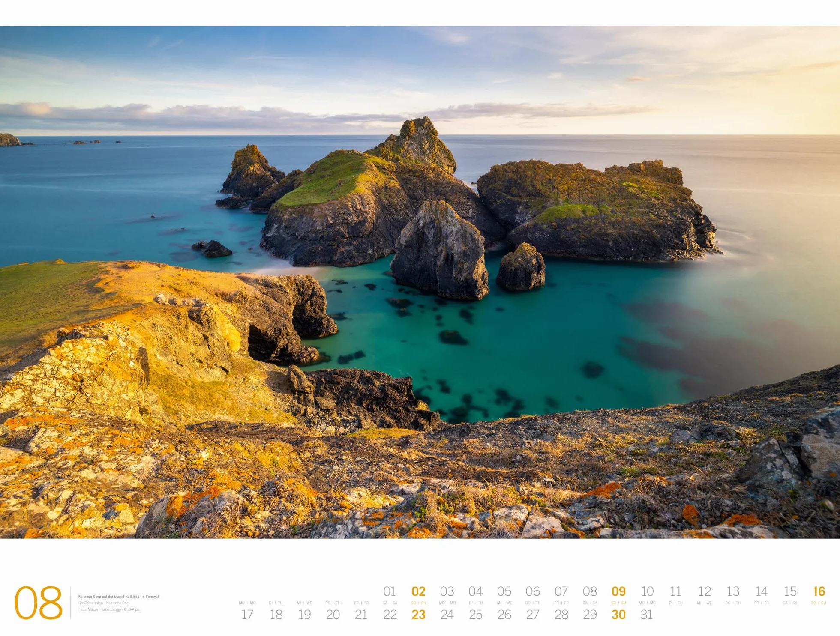Select orange Sunday date 09
Viewport: 840px width, 636px height.
tap(618, 591)
